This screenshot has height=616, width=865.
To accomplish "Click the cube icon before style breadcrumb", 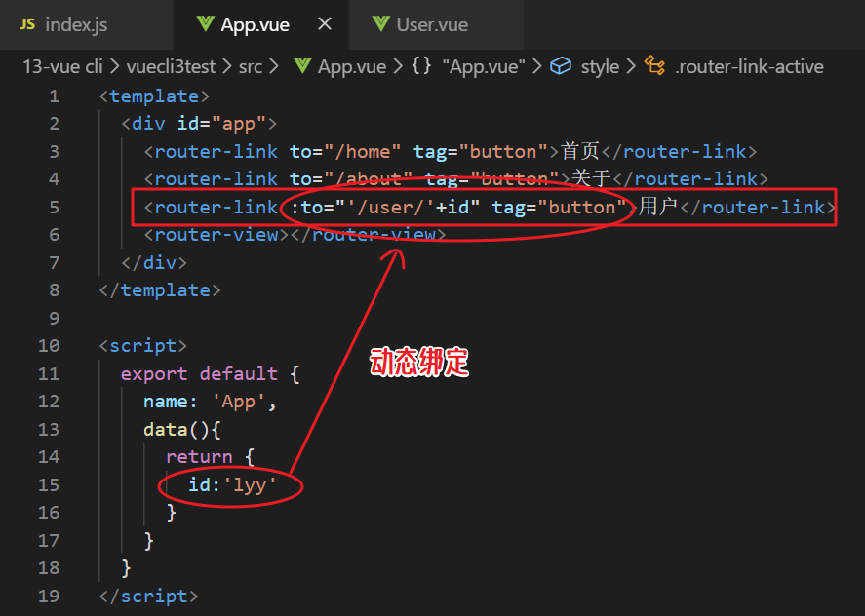I will point(561,66).
